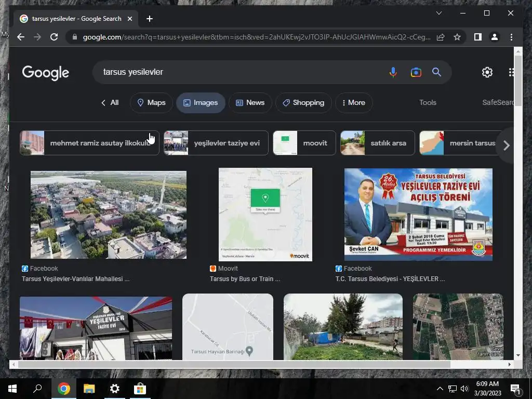Image resolution: width=532 pixels, height=399 pixels.
Task: Click the horizontal scrollbar right arrow
Action: coord(510,364)
